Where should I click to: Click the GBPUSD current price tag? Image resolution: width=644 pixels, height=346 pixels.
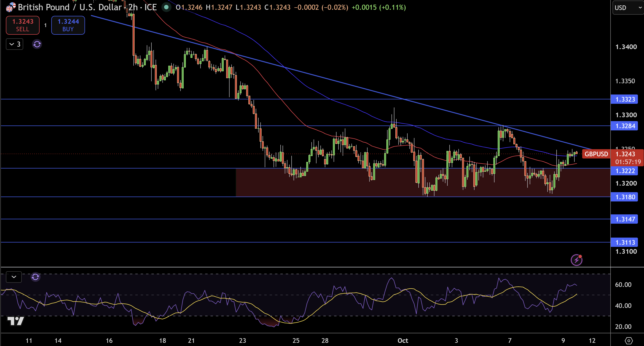click(596, 154)
